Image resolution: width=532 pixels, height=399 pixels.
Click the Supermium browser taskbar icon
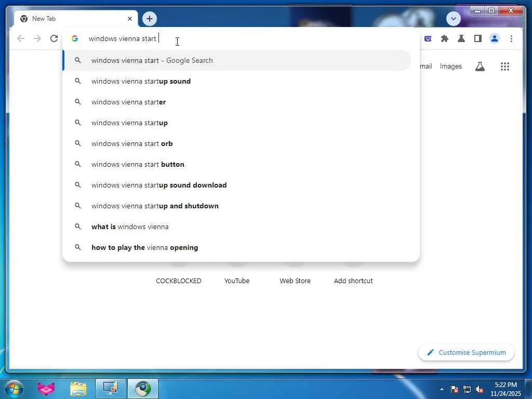[x=143, y=389]
